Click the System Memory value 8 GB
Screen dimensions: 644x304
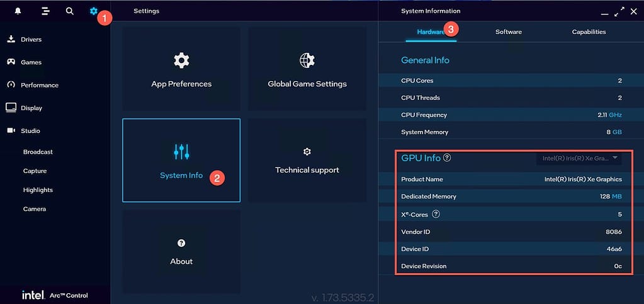[614, 132]
